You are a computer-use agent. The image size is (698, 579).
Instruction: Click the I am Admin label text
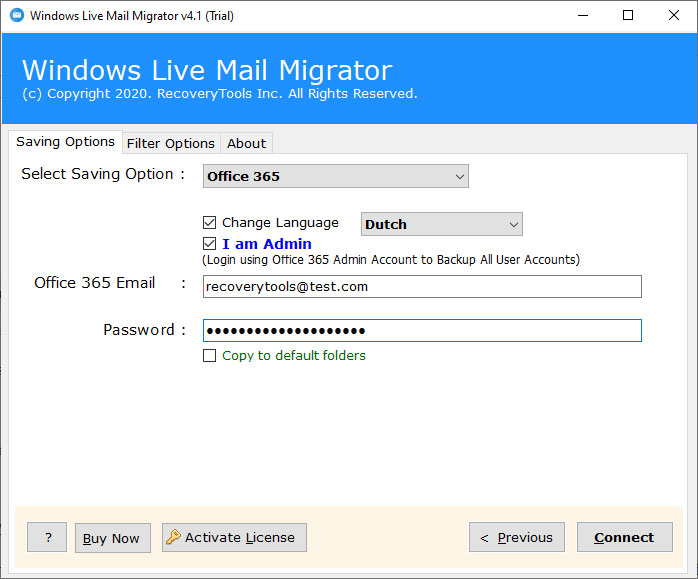pyautogui.click(x=267, y=244)
